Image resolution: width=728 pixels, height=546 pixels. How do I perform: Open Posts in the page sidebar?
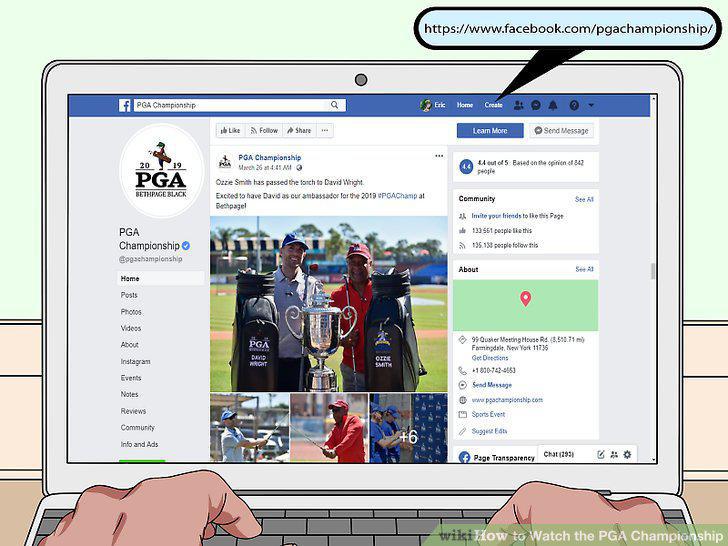point(129,295)
